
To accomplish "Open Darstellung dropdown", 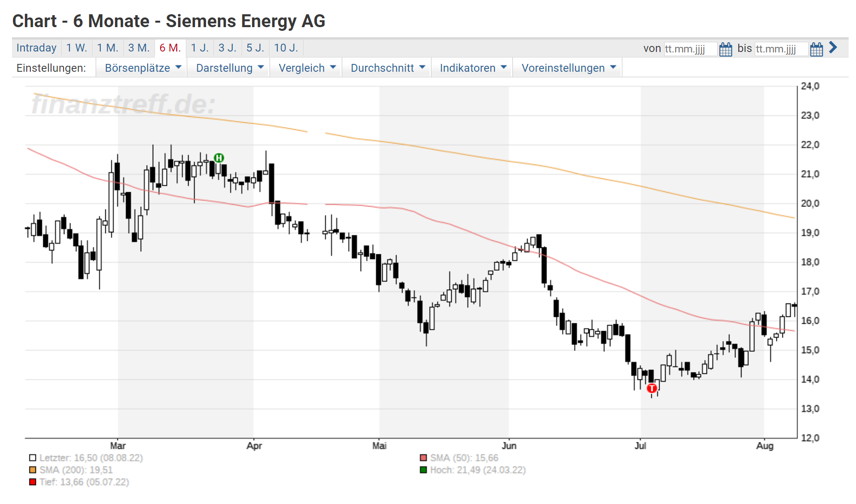I will pos(229,68).
